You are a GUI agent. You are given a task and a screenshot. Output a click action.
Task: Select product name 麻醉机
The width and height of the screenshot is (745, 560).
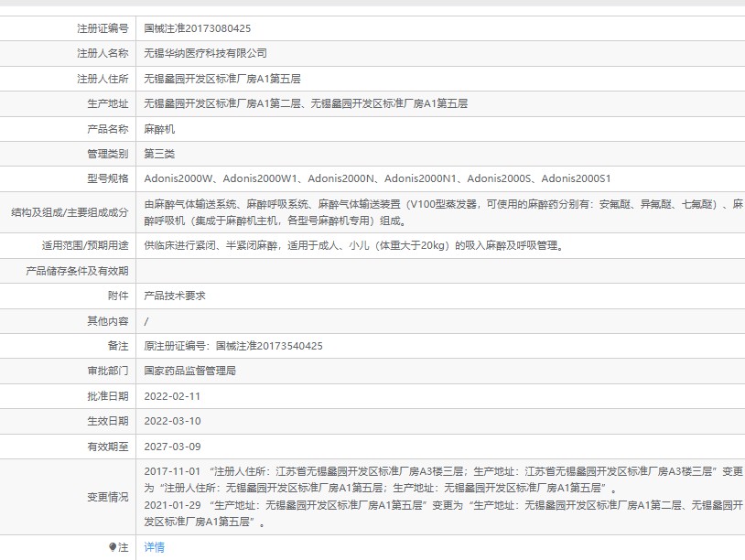coord(159,129)
